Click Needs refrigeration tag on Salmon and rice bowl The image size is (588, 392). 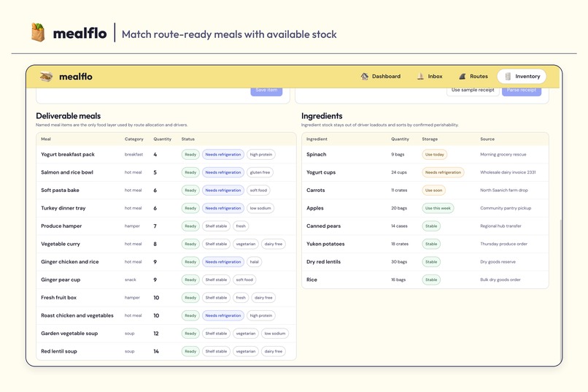click(x=223, y=172)
